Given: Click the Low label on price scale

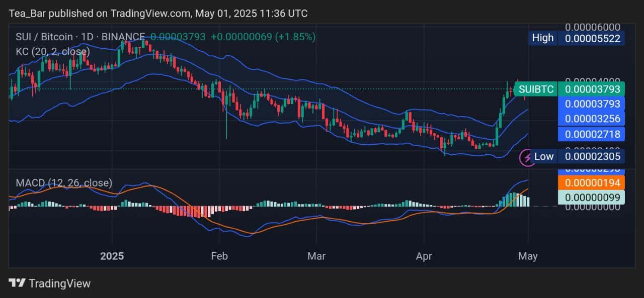Looking at the screenshot, I should 543,156.
